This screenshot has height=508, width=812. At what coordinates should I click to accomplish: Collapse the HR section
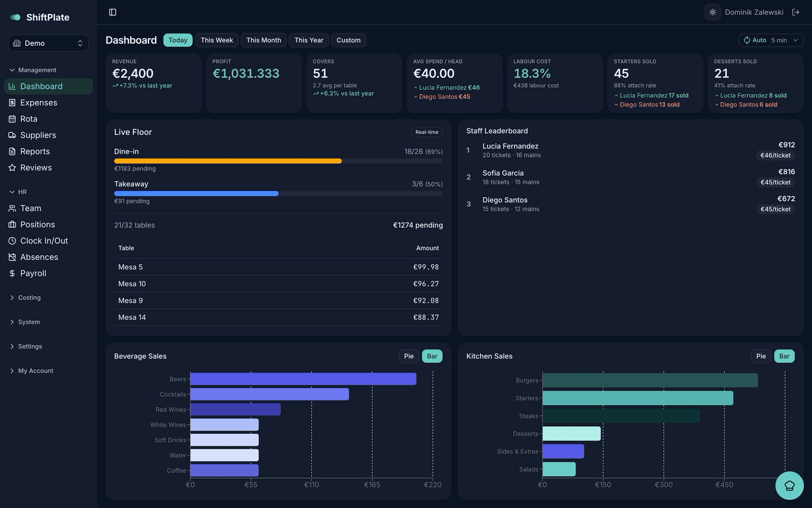(x=18, y=192)
